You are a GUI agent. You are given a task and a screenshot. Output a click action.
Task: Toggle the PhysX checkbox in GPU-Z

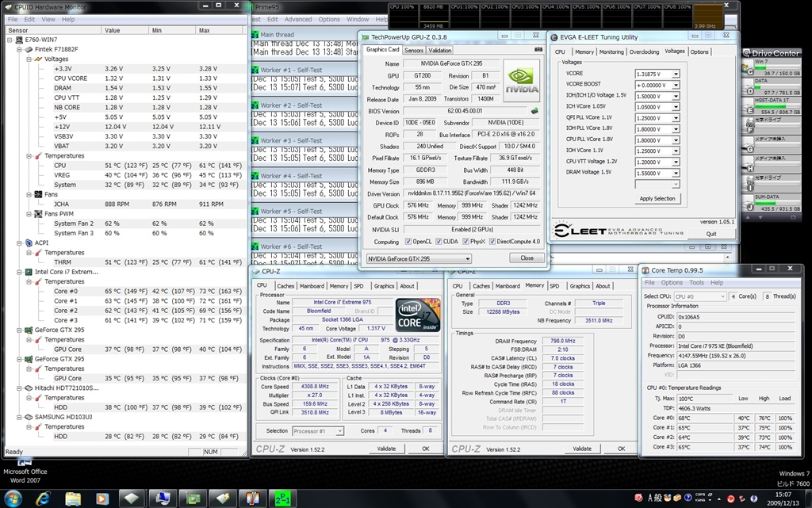465,242
